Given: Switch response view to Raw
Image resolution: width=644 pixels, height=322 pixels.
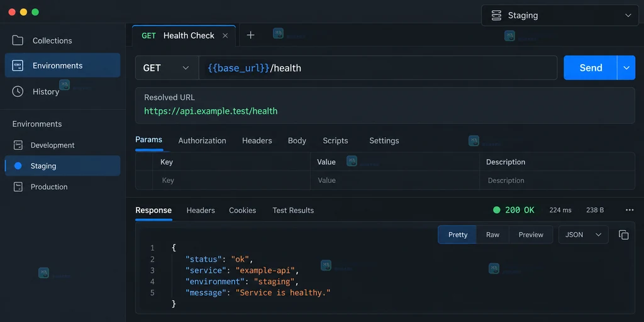Looking at the screenshot, I should [x=492, y=235].
